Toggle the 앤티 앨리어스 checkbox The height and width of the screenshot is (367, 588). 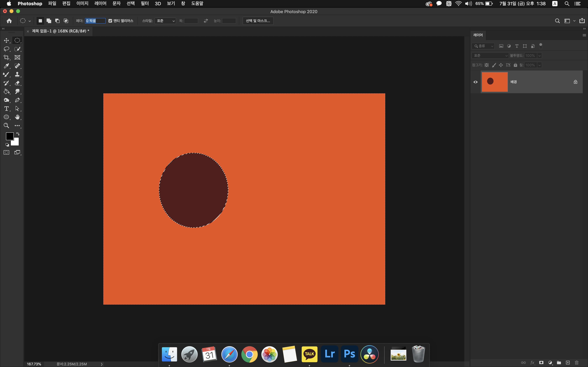(x=110, y=21)
